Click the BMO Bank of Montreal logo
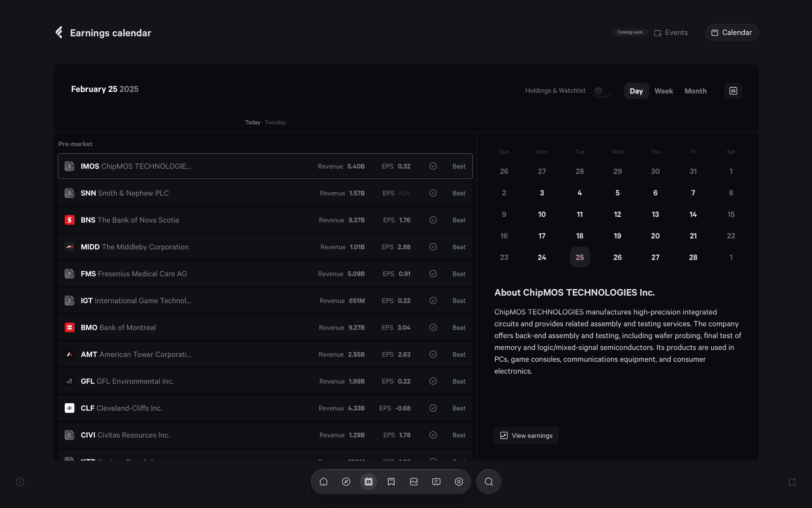Viewport: 812px width, 508px height. pyautogui.click(x=69, y=328)
